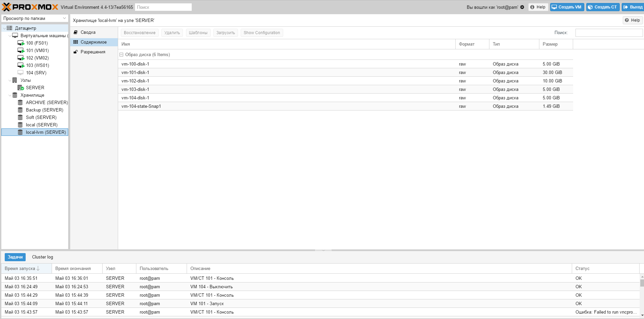The height and width of the screenshot is (319, 644).
Task: Open the user settings gear icon
Action: [x=522, y=7]
